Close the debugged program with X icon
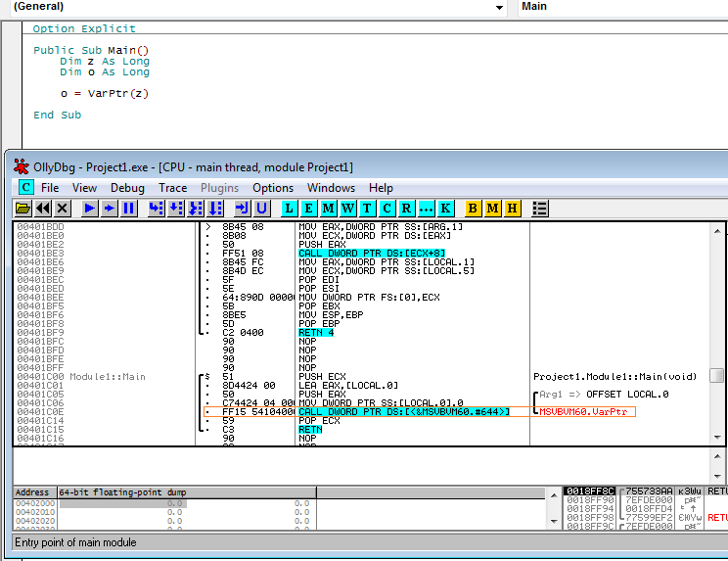 pos(63,209)
